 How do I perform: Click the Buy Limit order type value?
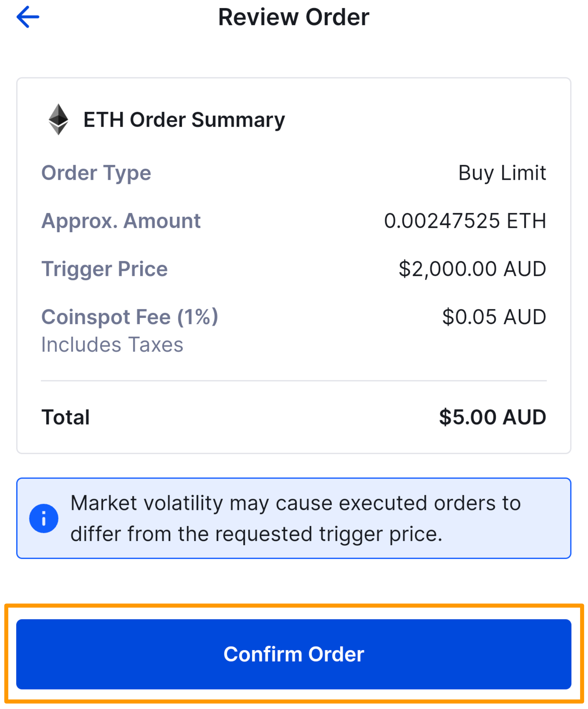[502, 173]
